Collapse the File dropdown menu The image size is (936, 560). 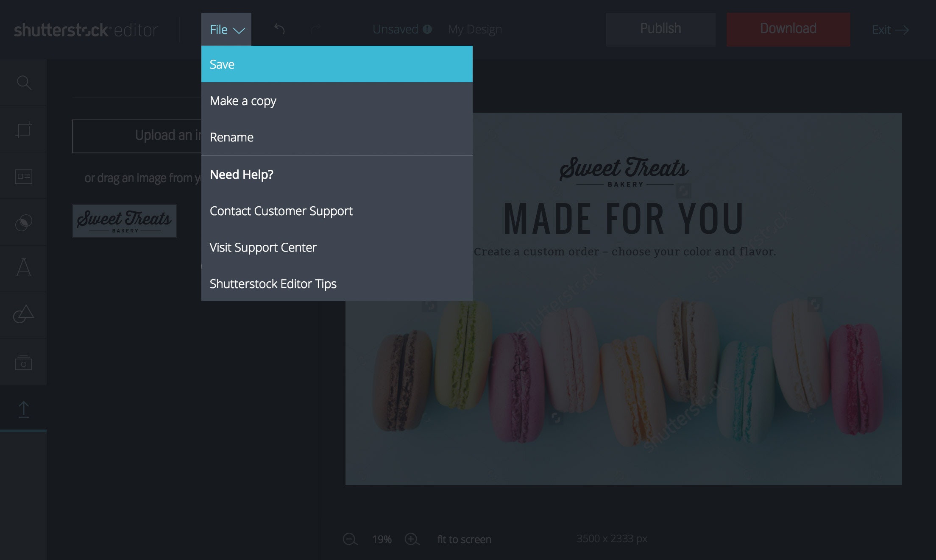(x=226, y=30)
